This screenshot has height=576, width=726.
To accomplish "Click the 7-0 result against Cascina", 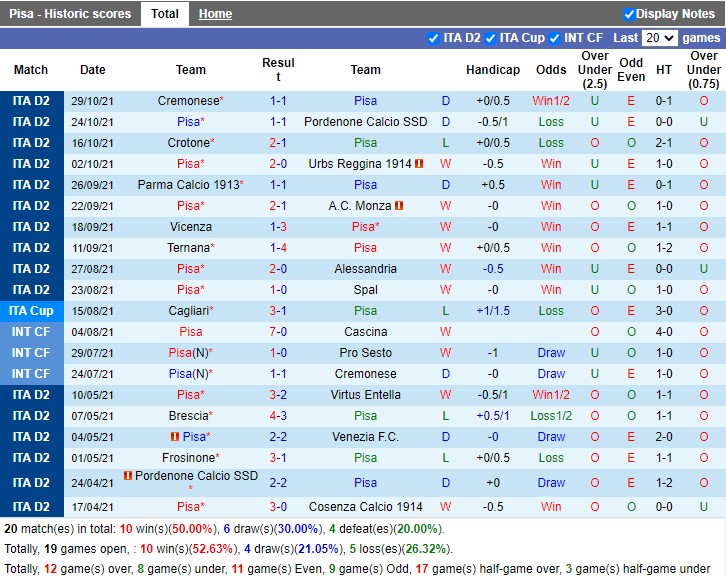I will coord(278,332).
